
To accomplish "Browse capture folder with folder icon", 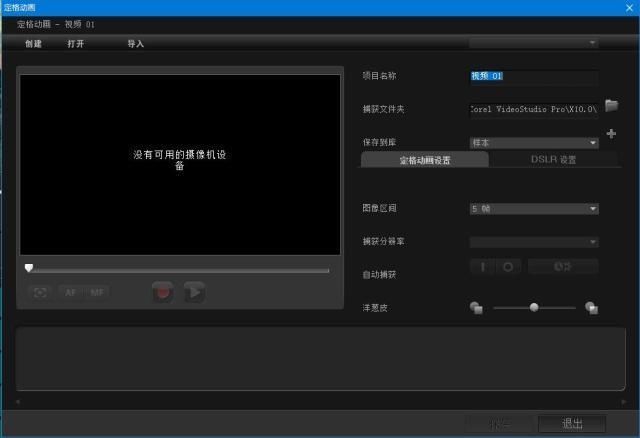I will [x=611, y=105].
